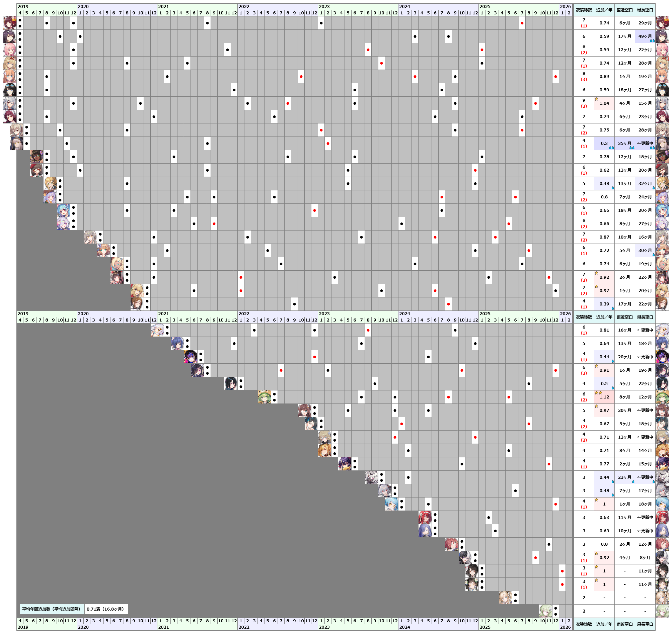Image resolution: width=672 pixels, height=634 pixels.
Task: Click the 衣装総数 header in the top row
Action: tap(584, 10)
